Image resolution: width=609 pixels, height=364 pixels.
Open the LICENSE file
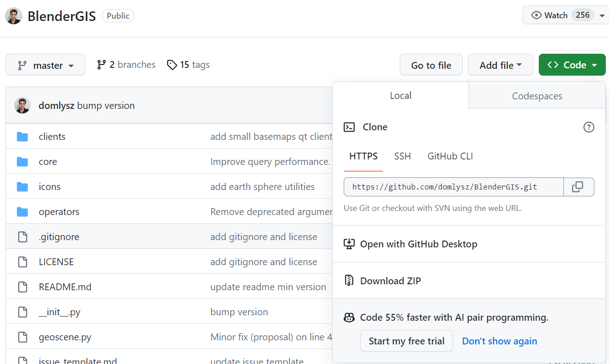[x=56, y=262]
